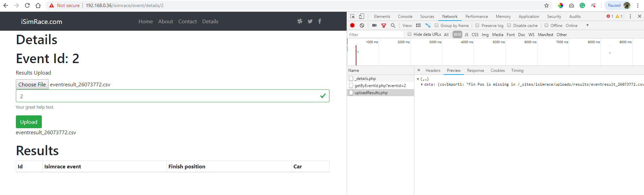644x195 pixels.
Task: Enable the Preserve log checkbox
Action: 477,25
